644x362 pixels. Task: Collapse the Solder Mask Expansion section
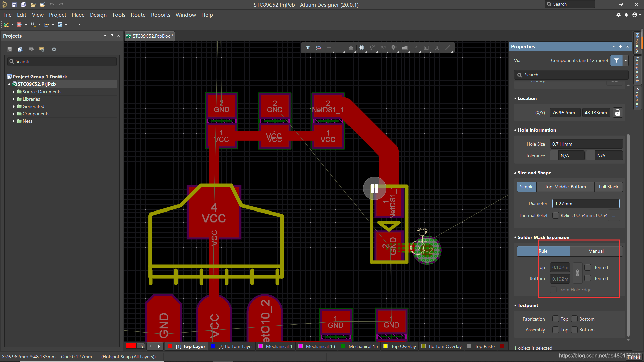pyautogui.click(x=515, y=237)
